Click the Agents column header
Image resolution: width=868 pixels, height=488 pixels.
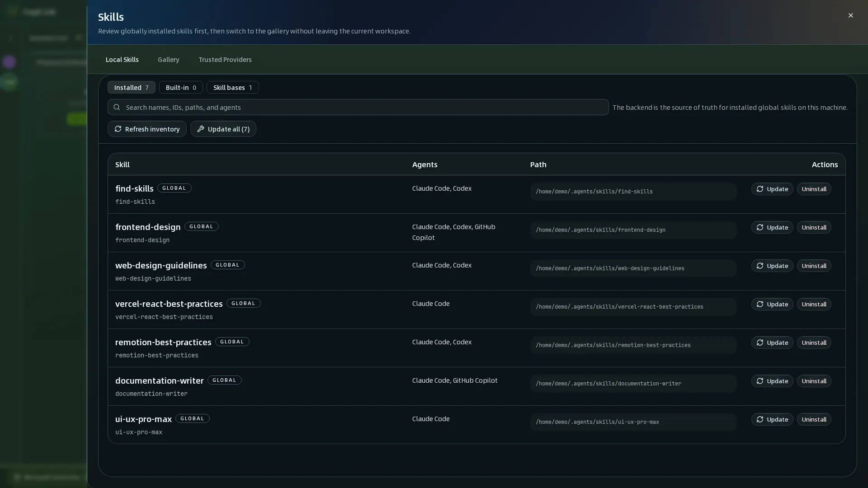[425, 164]
